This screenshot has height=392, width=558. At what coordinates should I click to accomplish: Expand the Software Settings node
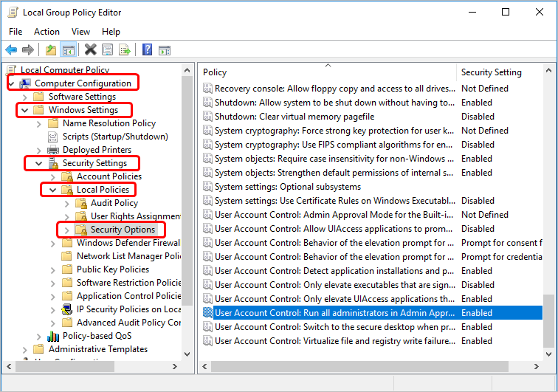(26, 97)
